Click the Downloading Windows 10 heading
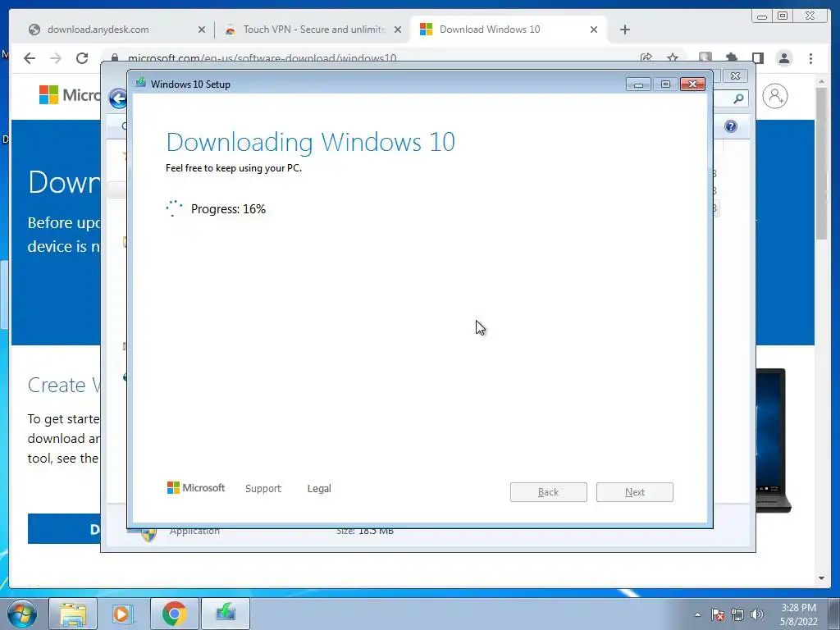The image size is (840, 630). (311, 143)
